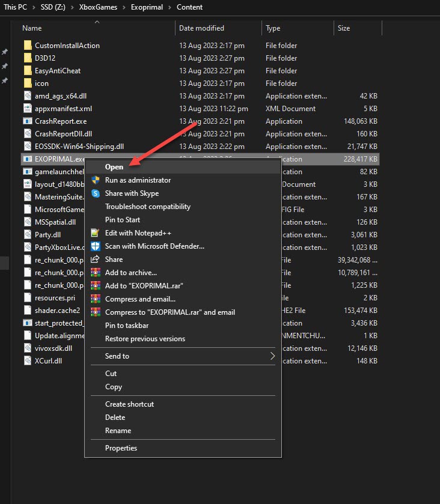Click the Microsoft Defender shield icon
Viewport: 440px width, 504px height.
click(96, 246)
